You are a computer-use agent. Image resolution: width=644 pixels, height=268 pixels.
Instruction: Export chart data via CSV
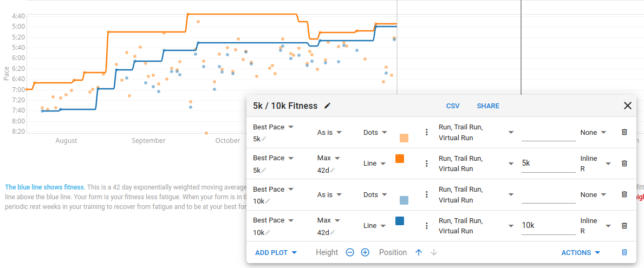453,106
